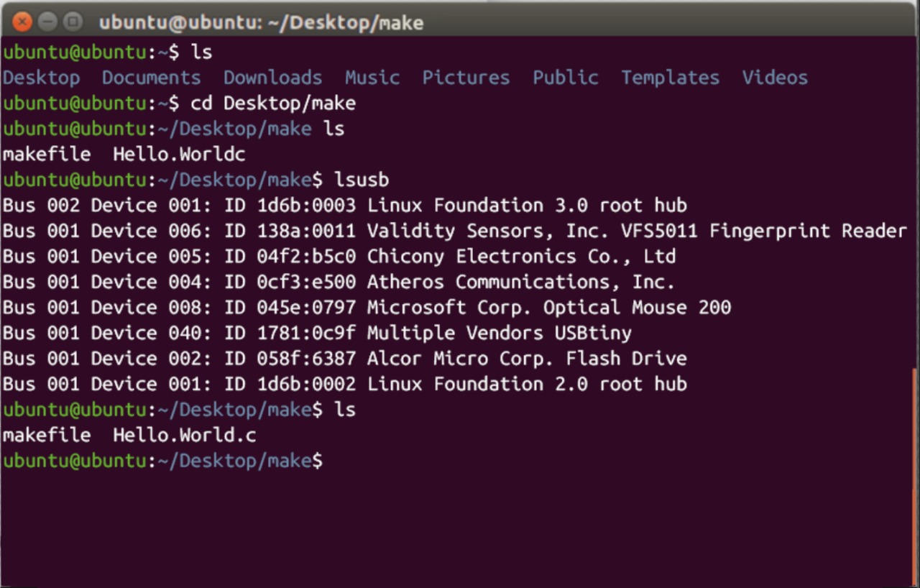
Task: Click the lsusb command text
Action: point(362,180)
